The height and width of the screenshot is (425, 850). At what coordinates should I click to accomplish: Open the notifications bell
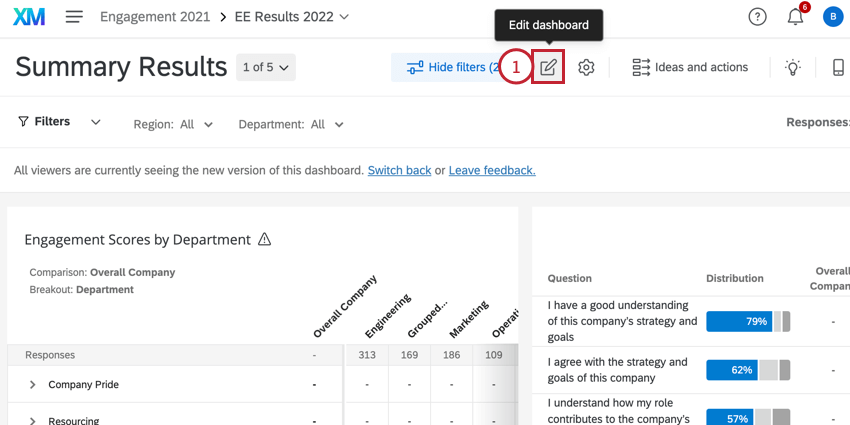click(796, 17)
